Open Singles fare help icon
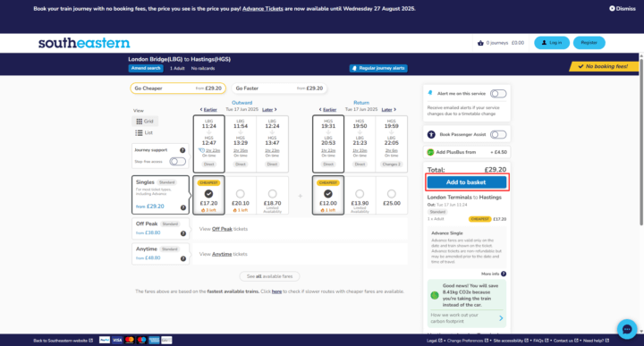This screenshot has height=346, width=644. 183,207
